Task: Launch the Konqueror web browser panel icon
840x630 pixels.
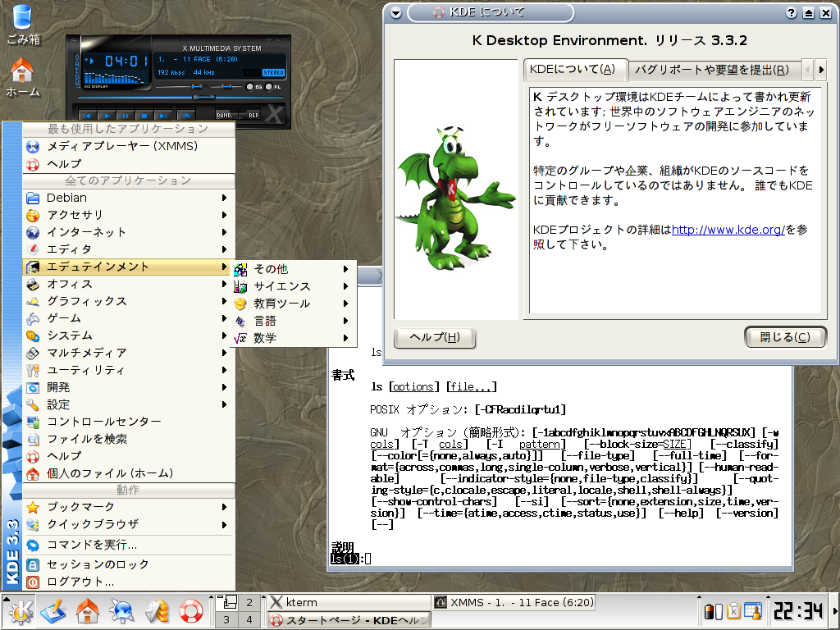Action: coord(121,611)
